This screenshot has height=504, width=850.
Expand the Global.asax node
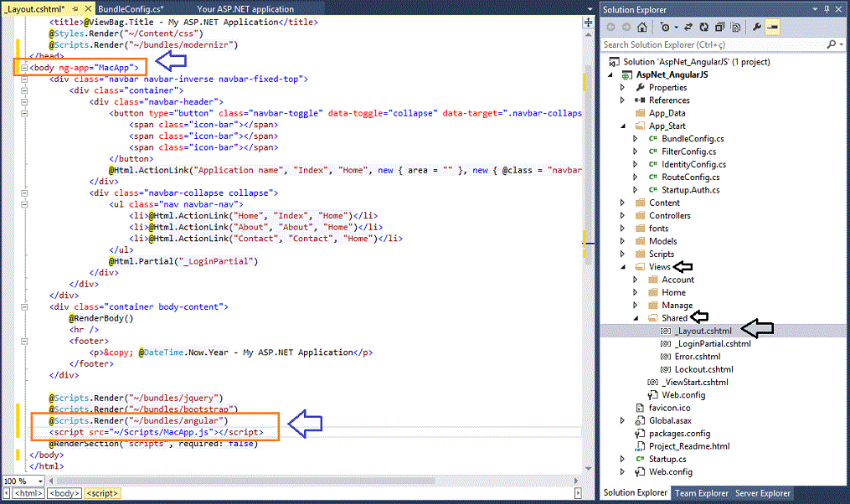[x=622, y=420]
